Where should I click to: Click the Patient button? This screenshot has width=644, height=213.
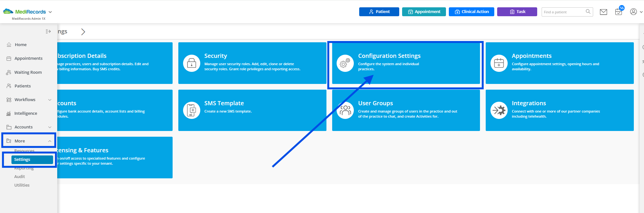(379, 12)
